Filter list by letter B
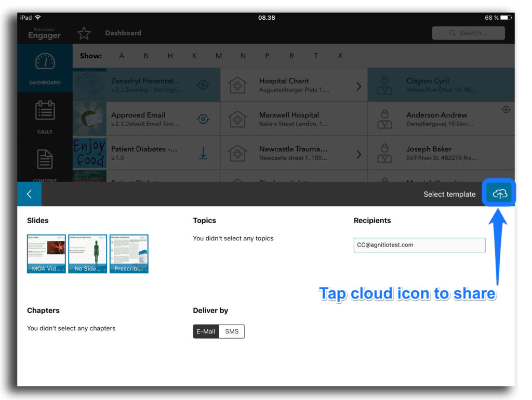Viewport: 532px width, 400px height. 145,56
